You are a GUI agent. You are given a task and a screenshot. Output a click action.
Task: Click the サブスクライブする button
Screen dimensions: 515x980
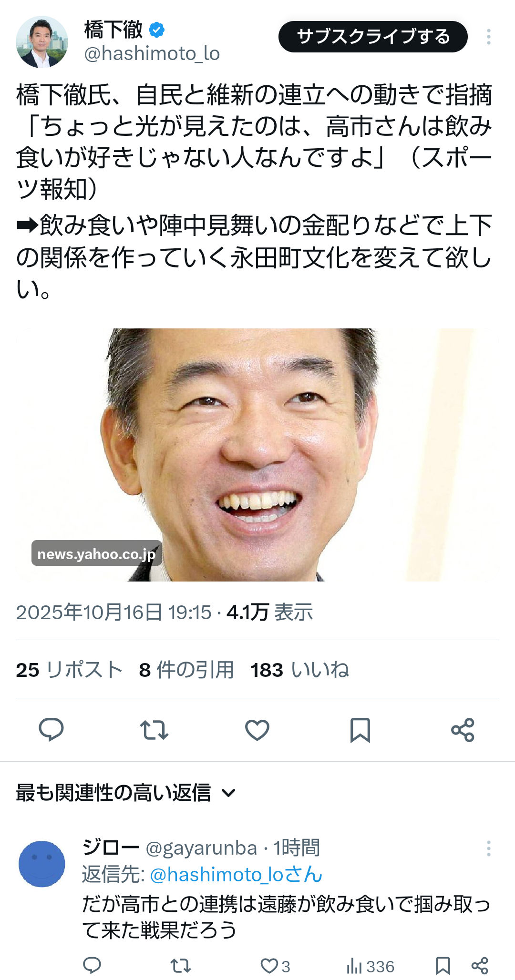point(373,37)
